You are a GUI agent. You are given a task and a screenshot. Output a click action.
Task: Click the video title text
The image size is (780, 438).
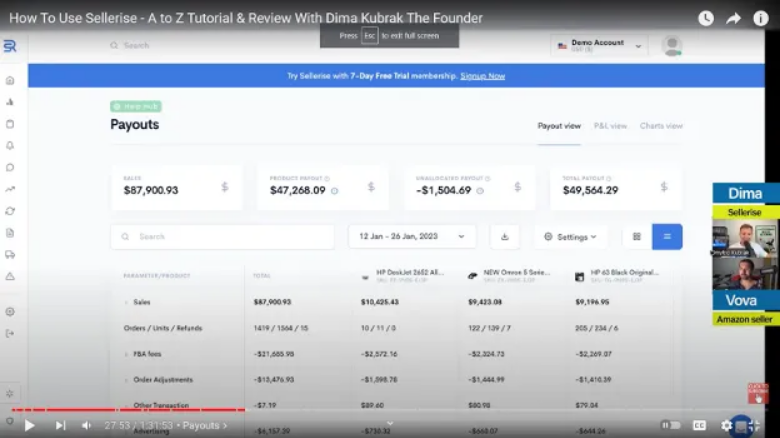click(246, 18)
